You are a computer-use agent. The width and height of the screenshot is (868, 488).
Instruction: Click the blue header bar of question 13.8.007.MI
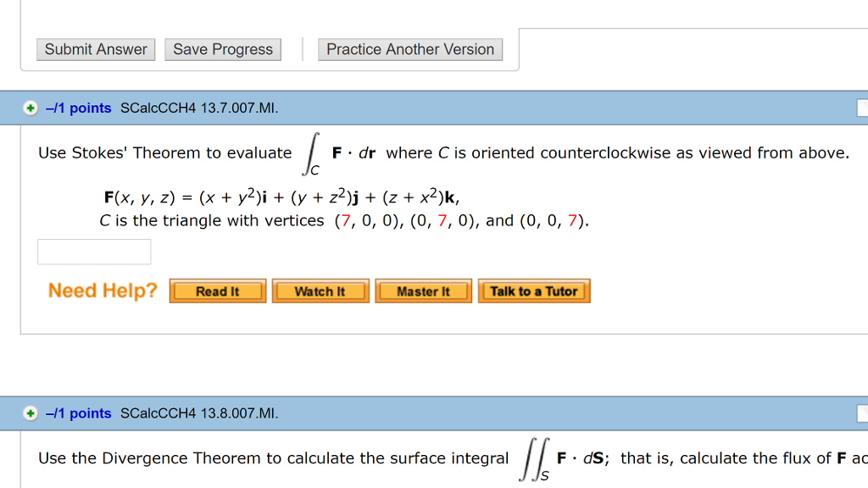(509, 413)
